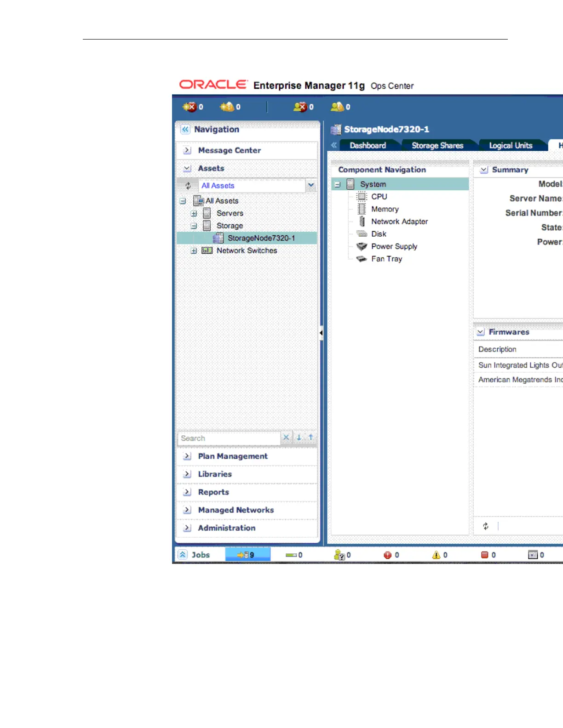The height and width of the screenshot is (728, 563).
Task: Collapse the All Assets tree node
Action: 183,201
